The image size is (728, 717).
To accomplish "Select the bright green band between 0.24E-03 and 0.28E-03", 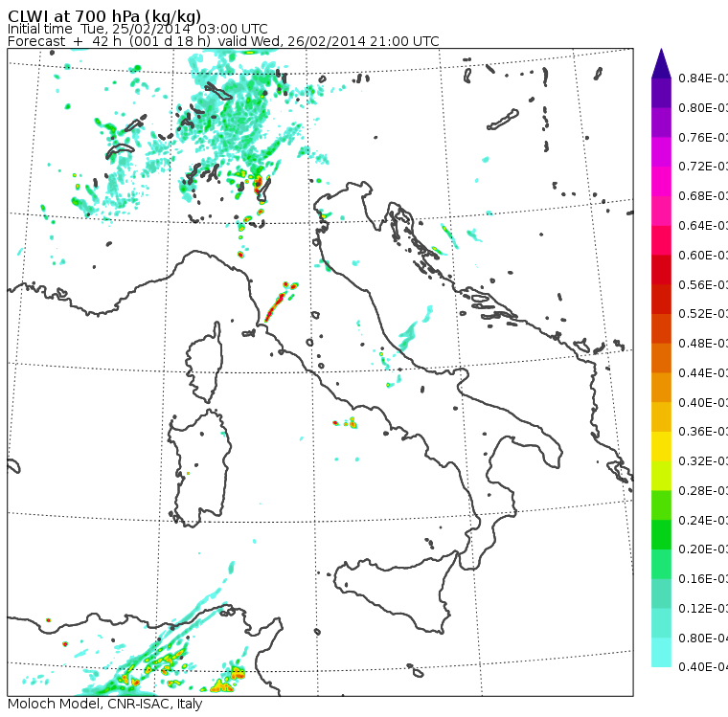I will pyautogui.click(x=661, y=504).
